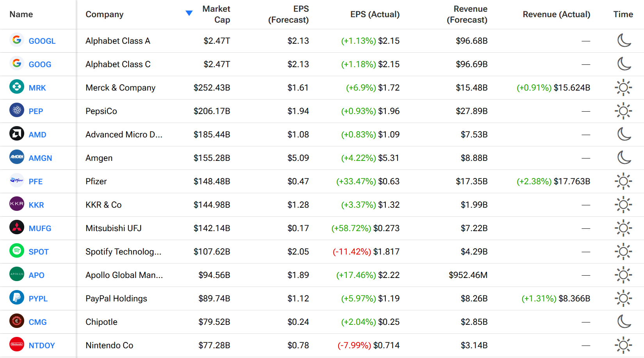The height and width of the screenshot is (358, 644).
Task: Click the sun time icon in KKR row
Action: (x=623, y=205)
